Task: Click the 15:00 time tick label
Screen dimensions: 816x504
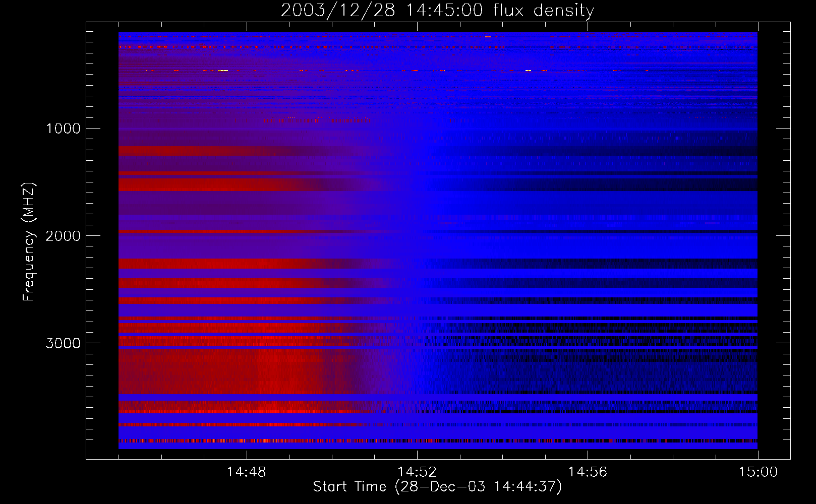Action: point(759,472)
